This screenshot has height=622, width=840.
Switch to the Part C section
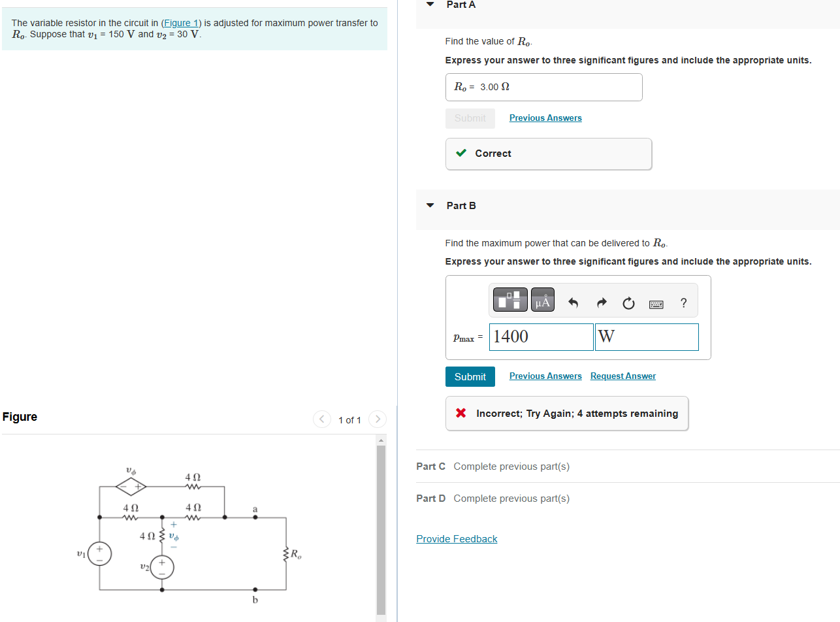click(x=430, y=466)
